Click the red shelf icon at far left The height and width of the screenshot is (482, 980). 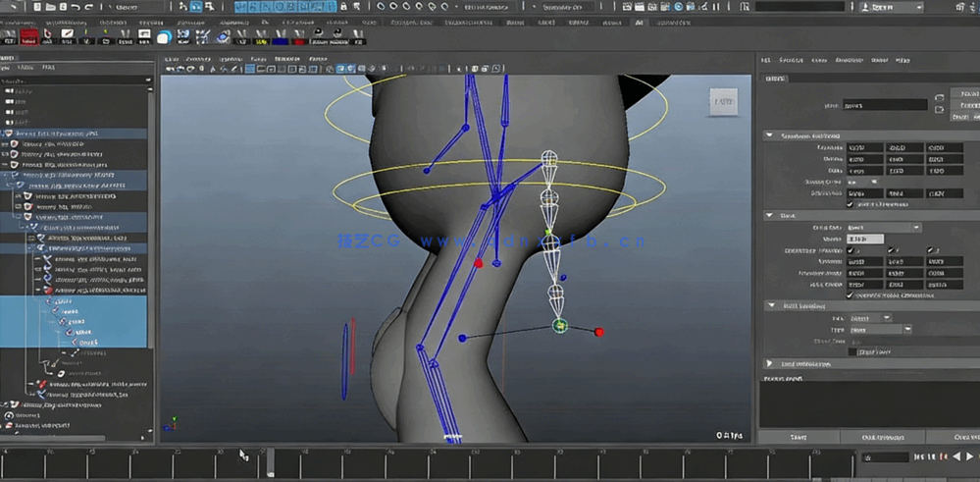point(29,37)
